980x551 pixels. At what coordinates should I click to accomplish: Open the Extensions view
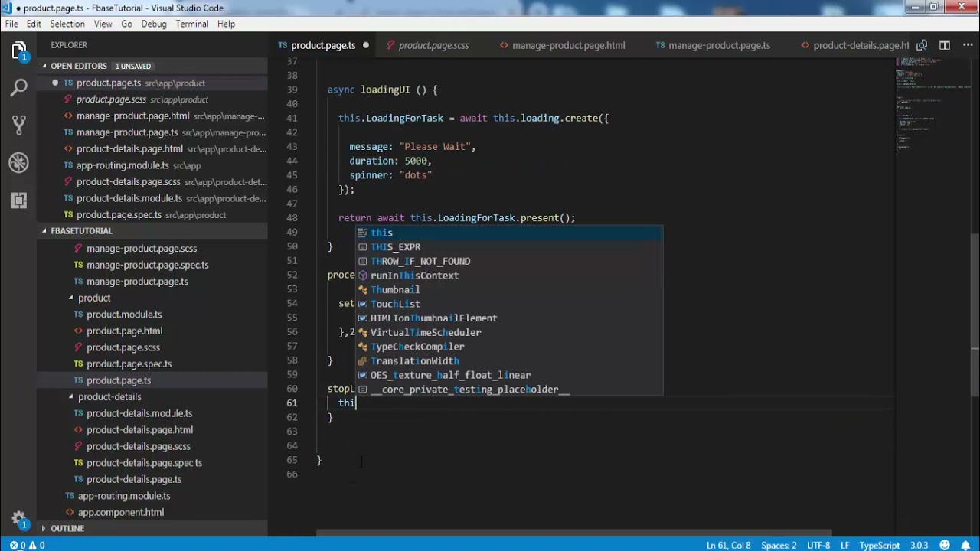tap(19, 200)
